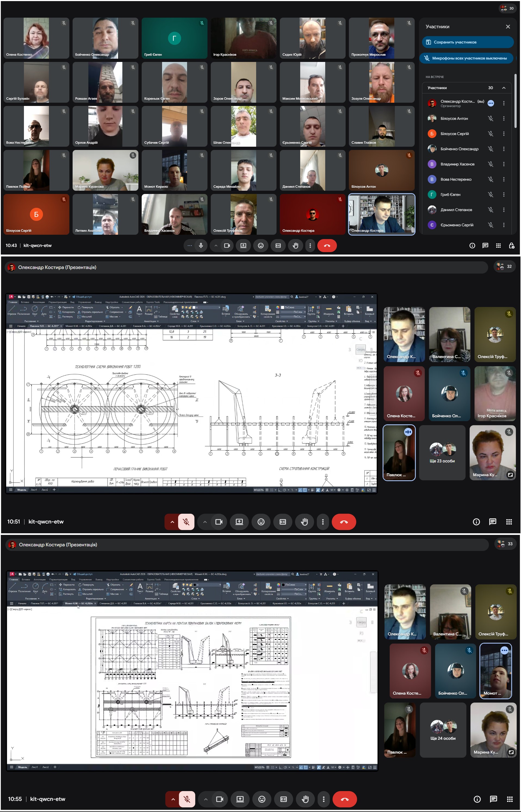Click the muted mic icon beside Владимир Хасенов
521x812 pixels.
[x=491, y=164]
